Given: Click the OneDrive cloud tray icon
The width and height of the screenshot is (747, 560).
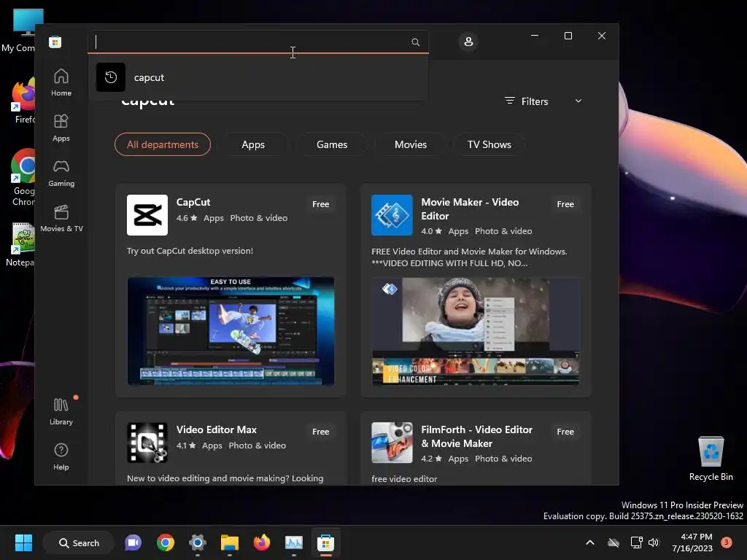Looking at the screenshot, I should click(x=614, y=542).
